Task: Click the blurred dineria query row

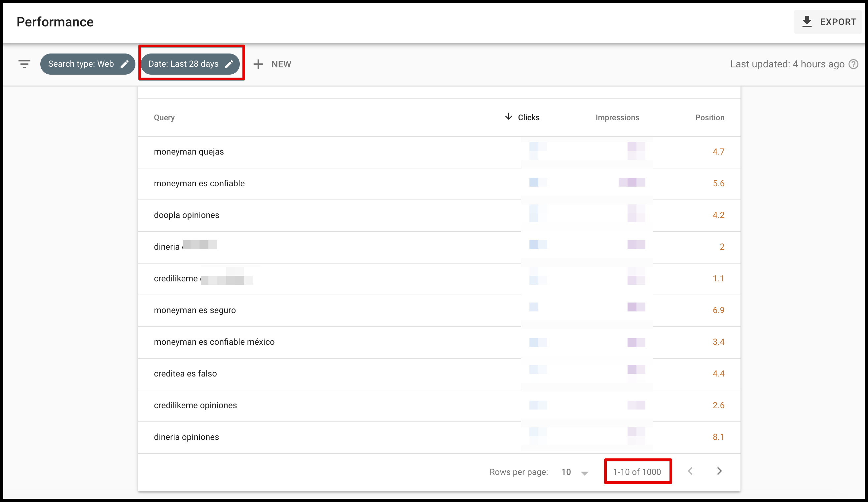Action: tap(439, 247)
